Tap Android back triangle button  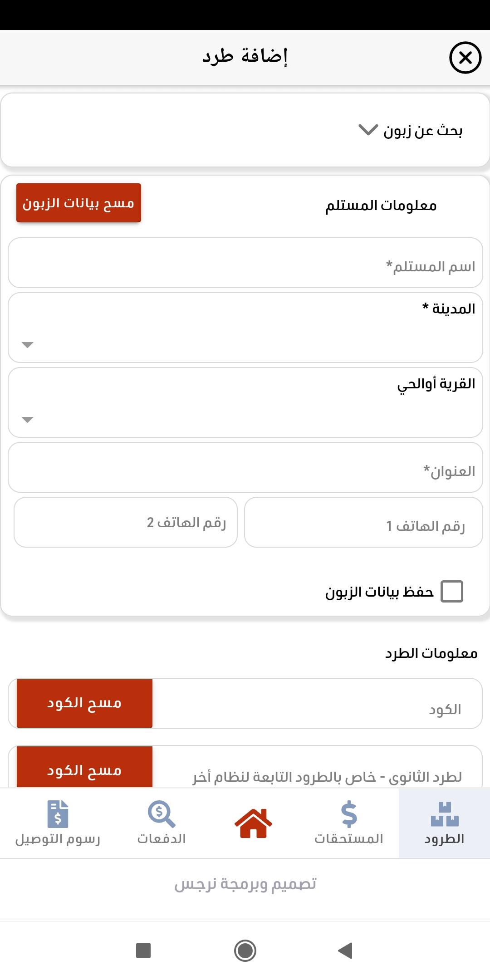pos(346,951)
